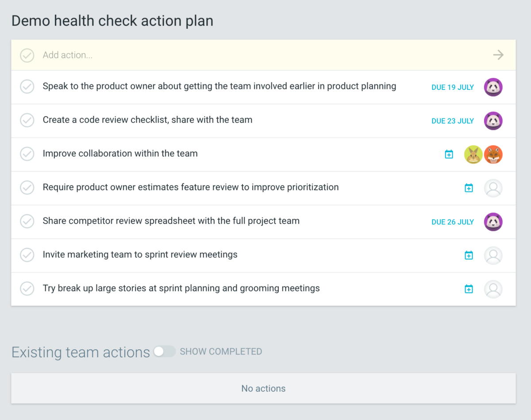Image resolution: width=531 pixels, height=420 pixels.
Task: Select the rabbit avatar on collaboration action
Action: (x=473, y=154)
